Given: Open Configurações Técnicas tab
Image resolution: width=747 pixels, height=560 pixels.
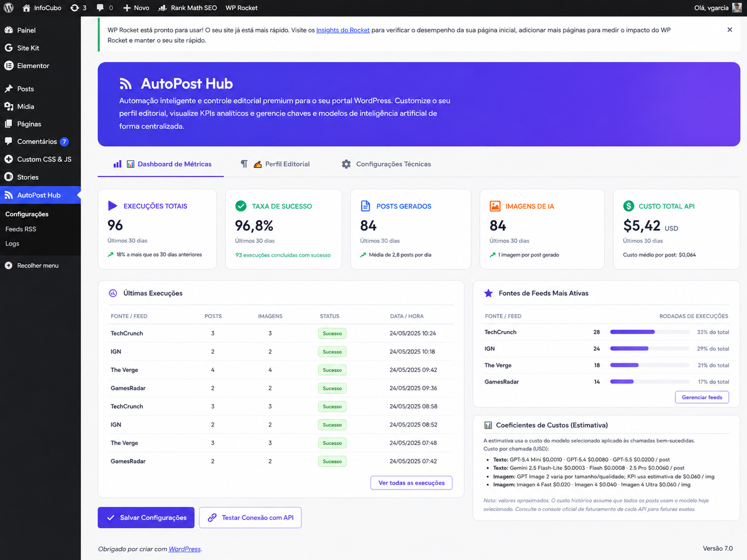Looking at the screenshot, I should tap(386, 164).
